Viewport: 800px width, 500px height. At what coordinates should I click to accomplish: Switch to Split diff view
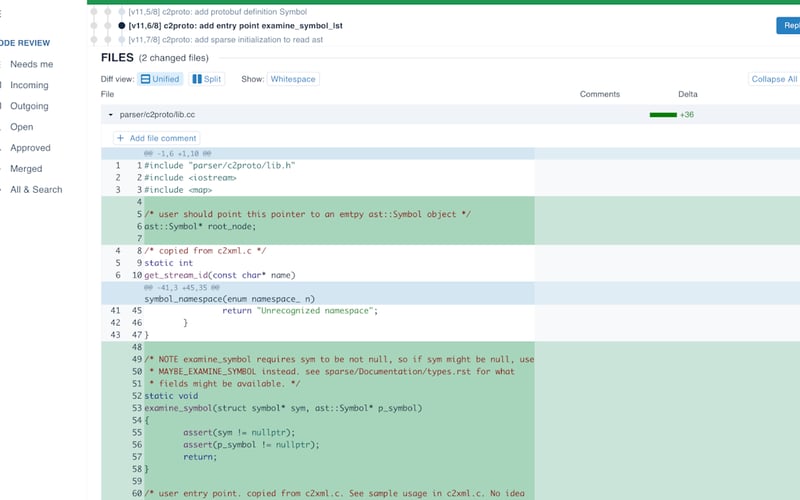pos(207,79)
